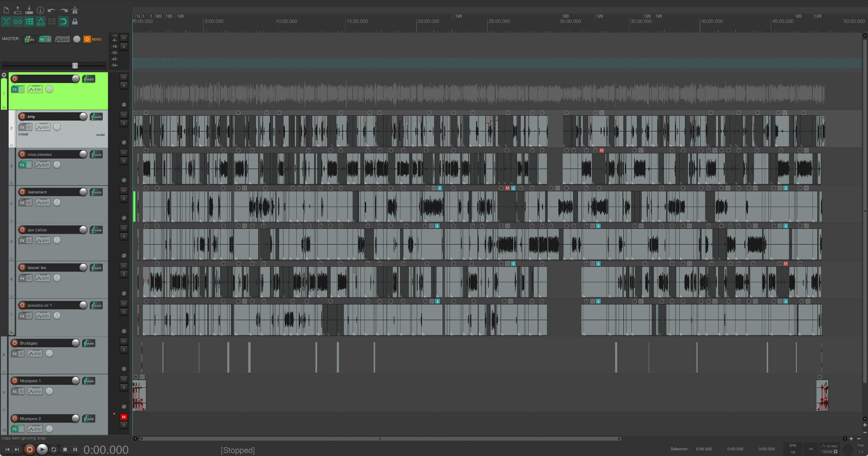This screenshot has width=868, height=456.
Task: Toggle grid lines icon in toolbar
Action: coord(29,21)
